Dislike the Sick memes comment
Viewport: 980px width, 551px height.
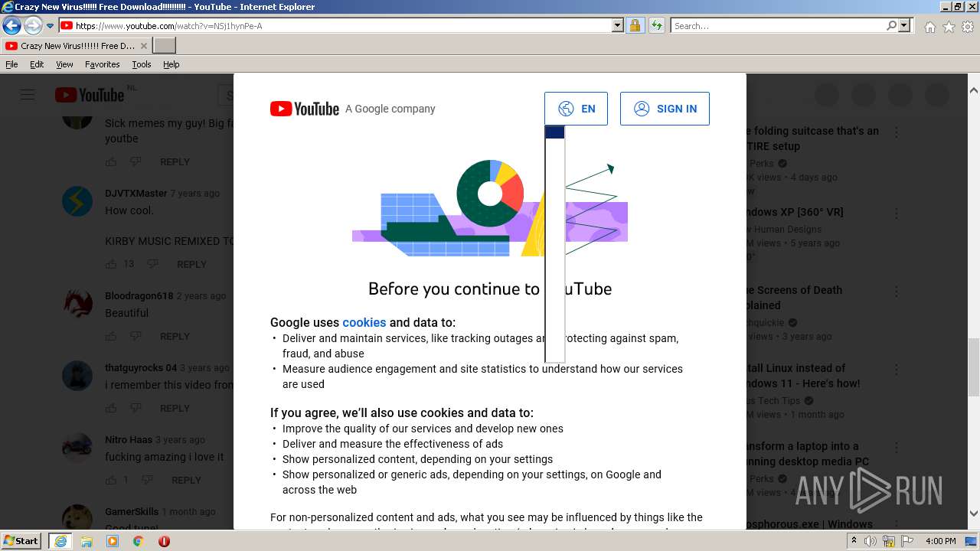tap(136, 161)
